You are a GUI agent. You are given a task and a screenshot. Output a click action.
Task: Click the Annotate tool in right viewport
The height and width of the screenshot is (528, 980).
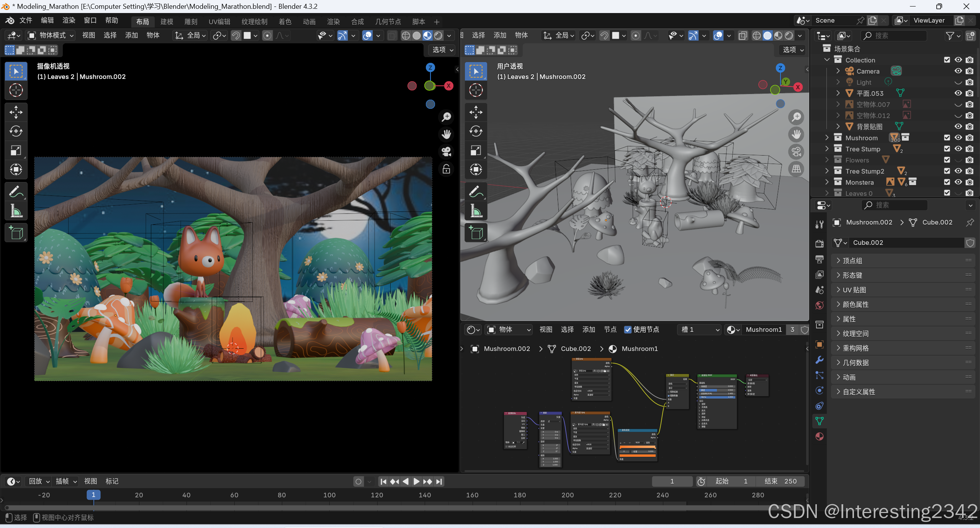click(476, 191)
